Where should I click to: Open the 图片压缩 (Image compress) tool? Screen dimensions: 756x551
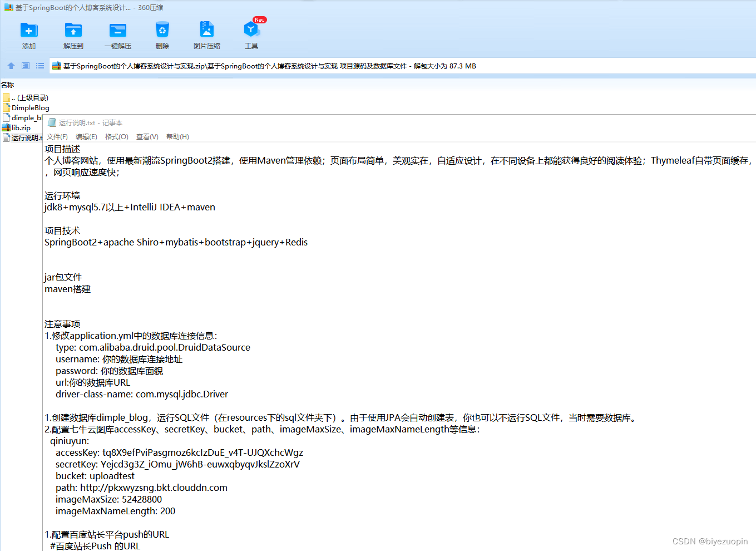(206, 30)
